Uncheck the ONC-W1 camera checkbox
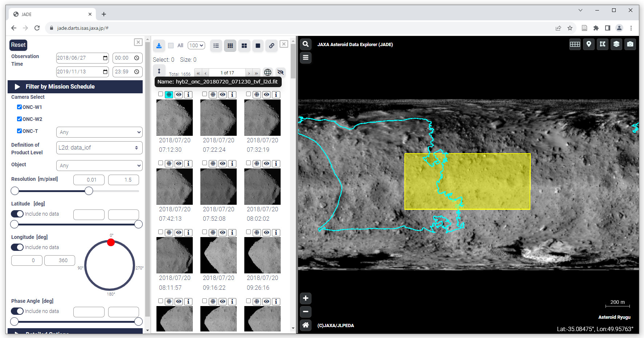Screen dimensions: 644x338 (x=19, y=107)
